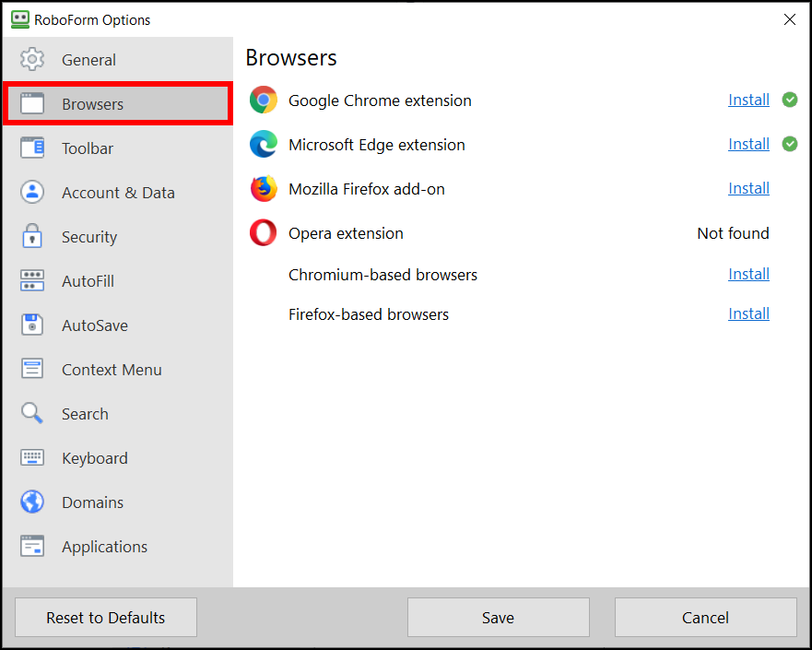Click Reset to Defaults

[x=105, y=617]
